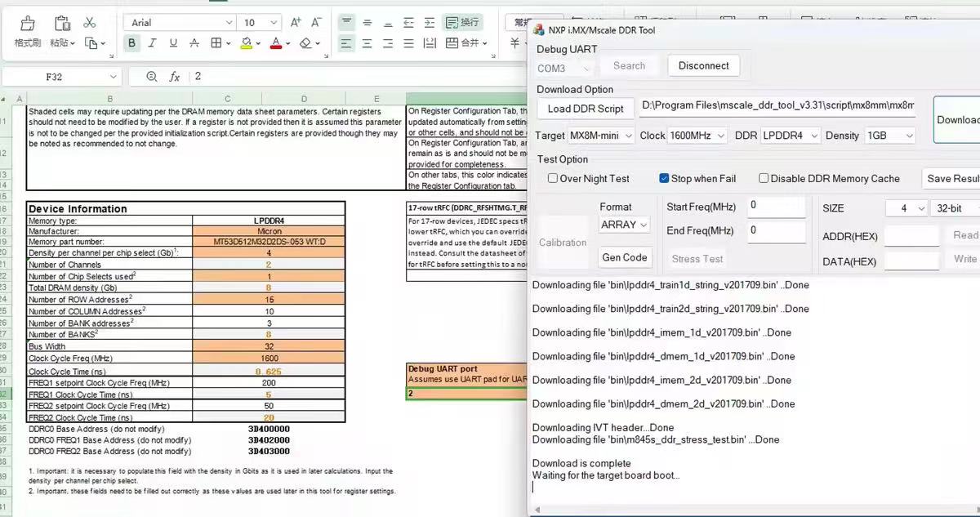Click the Gen Code button
This screenshot has height=517, width=980.
(625, 257)
